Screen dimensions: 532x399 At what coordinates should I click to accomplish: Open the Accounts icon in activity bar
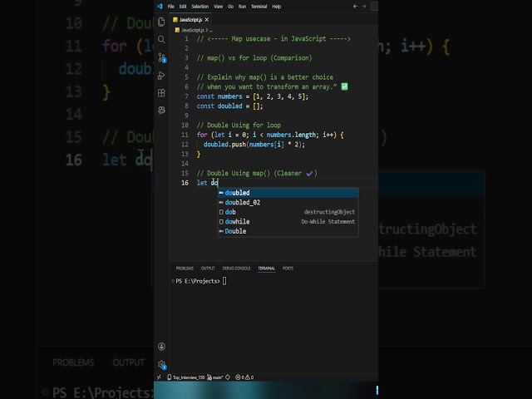click(162, 347)
